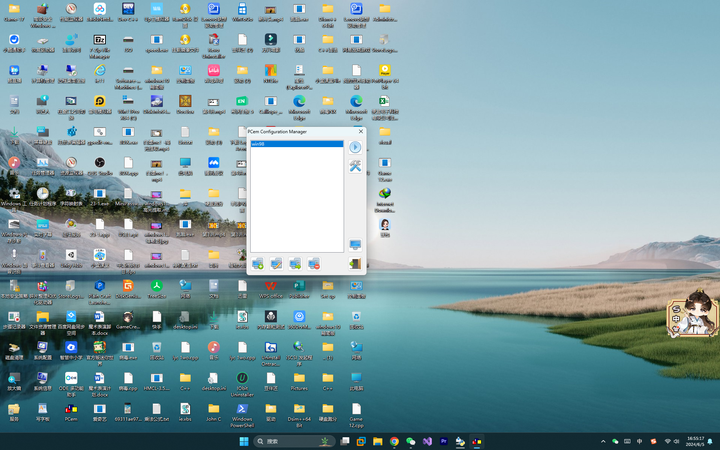Open the Windows Start menu
This screenshot has height=450, width=720.
coord(244,441)
